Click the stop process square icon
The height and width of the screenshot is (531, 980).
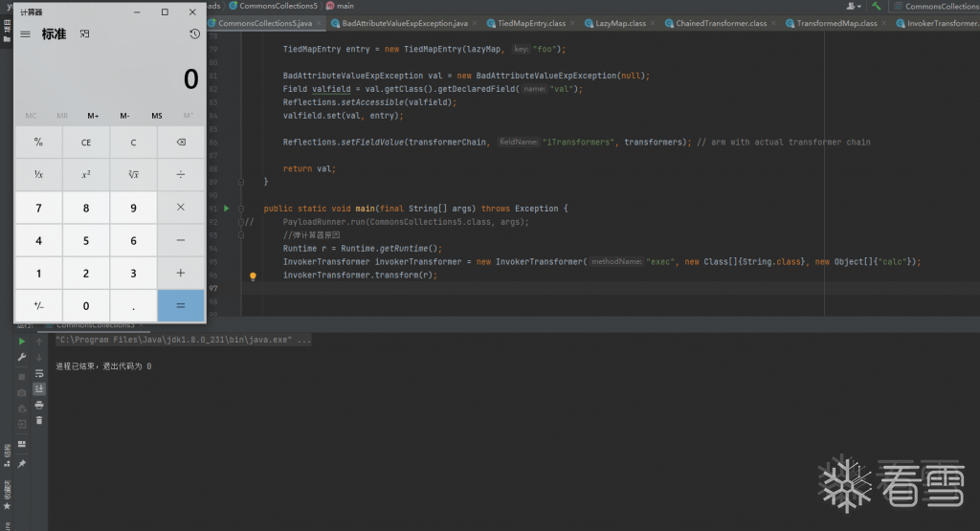click(x=22, y=377)
